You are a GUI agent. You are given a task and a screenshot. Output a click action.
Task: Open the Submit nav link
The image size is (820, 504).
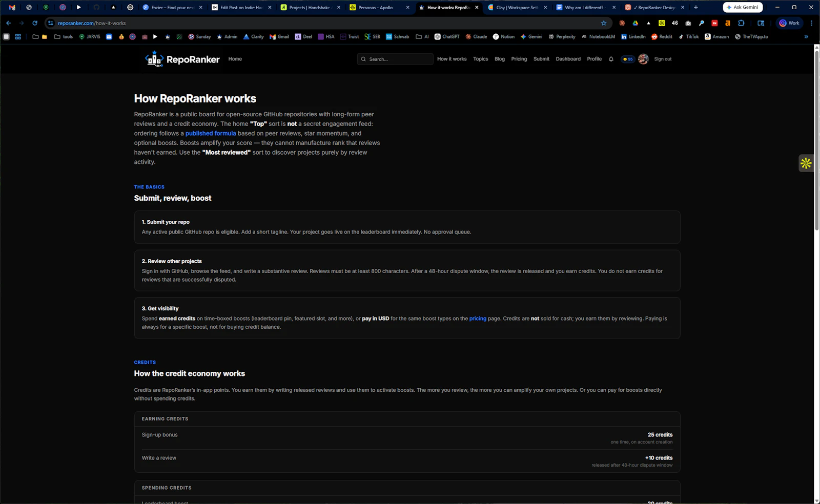[x=541, y=59]
